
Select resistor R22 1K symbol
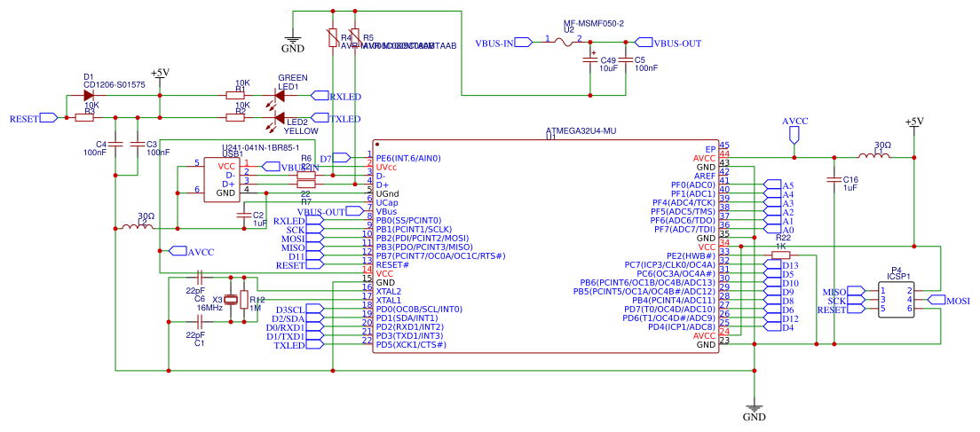(780, 255)
